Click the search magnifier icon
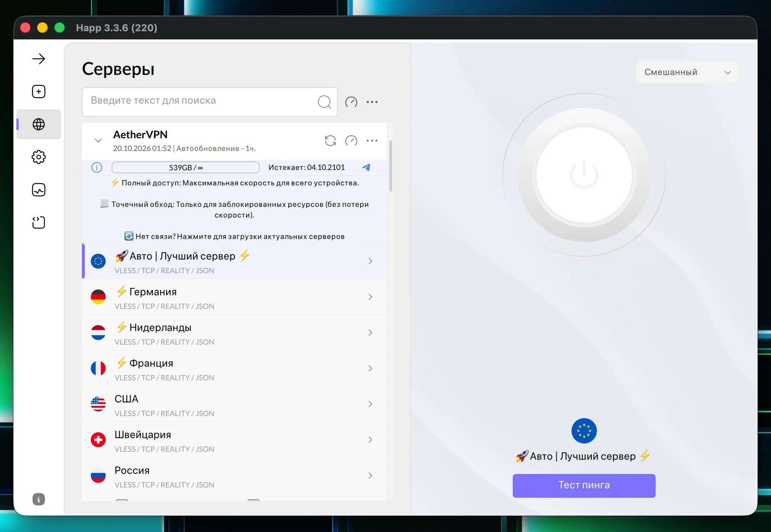 click(324, 102)
